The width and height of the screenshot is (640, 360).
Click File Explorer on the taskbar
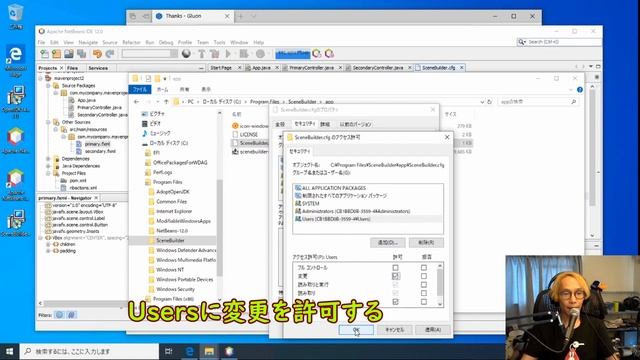(x=209, y=351)
